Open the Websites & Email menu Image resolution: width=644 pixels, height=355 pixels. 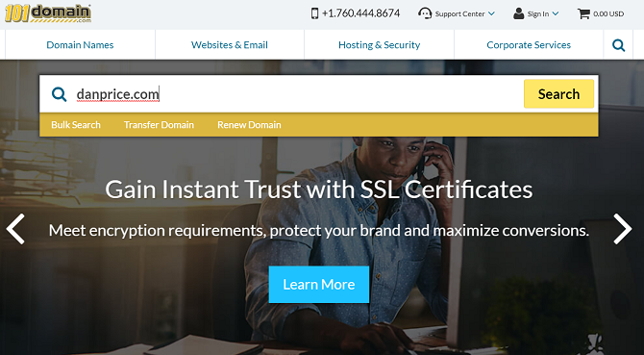click(x=230, y=45)
